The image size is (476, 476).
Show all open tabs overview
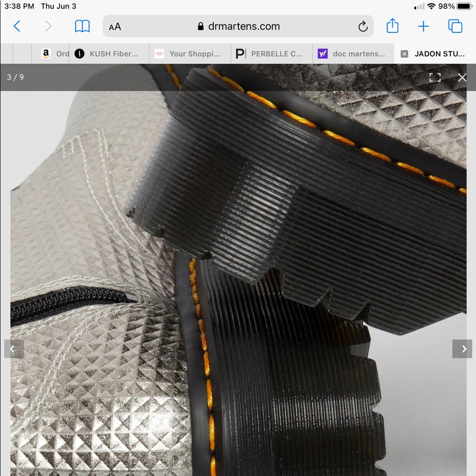(455, 26)
